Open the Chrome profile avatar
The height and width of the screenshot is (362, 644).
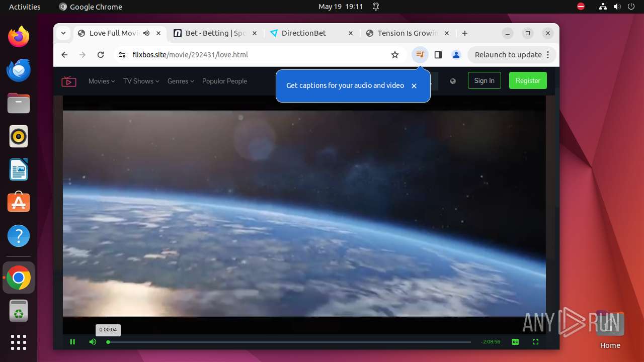pyautogui.click(x=456, y=55)
